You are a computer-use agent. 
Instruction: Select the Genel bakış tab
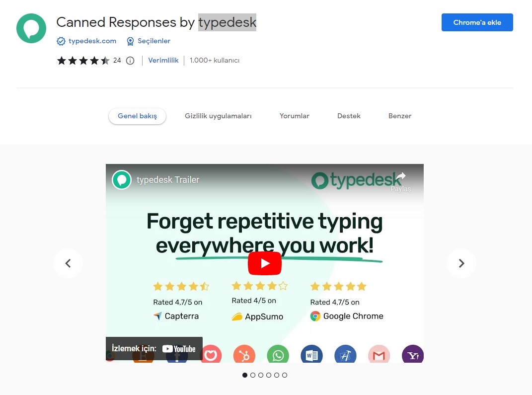pos(138,116)
